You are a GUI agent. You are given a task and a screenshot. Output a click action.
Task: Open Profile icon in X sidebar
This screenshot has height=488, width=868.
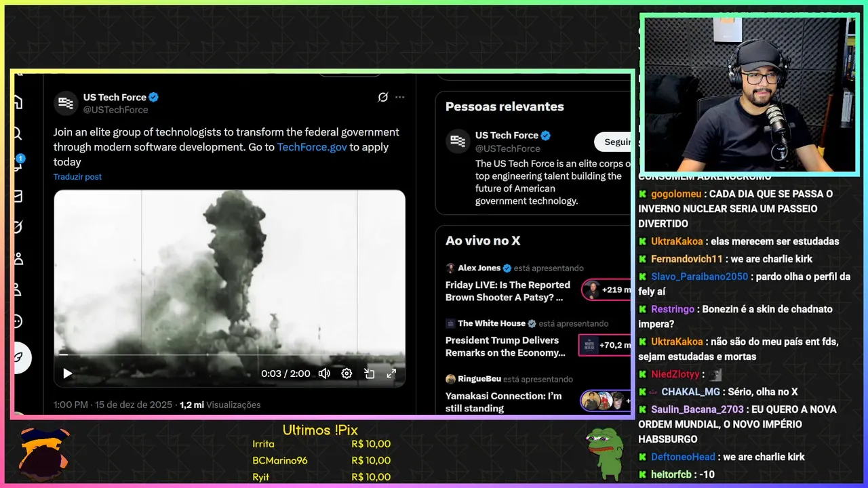pos(18,289)
